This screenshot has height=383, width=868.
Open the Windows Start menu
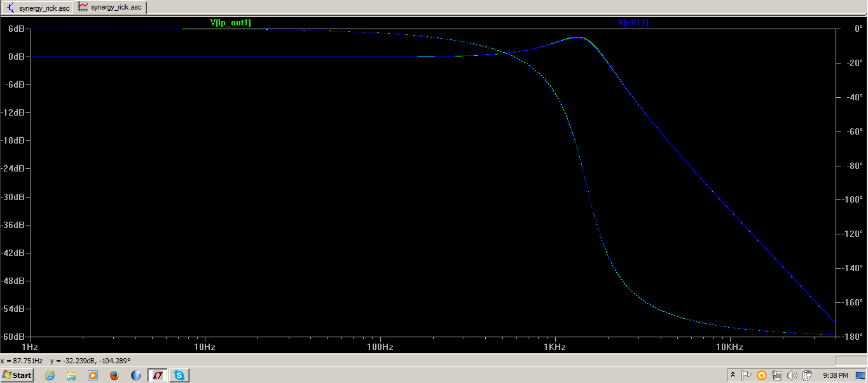pos(17,375)
